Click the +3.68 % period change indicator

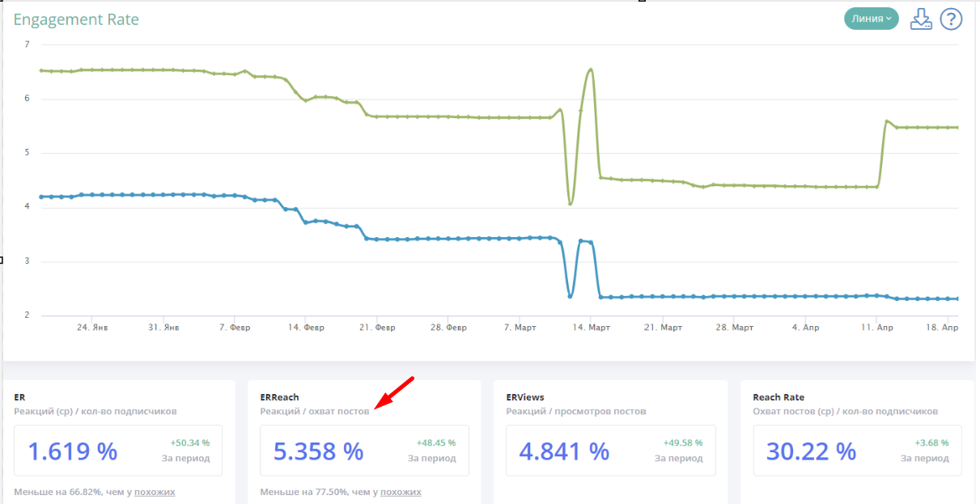point(931,443)
